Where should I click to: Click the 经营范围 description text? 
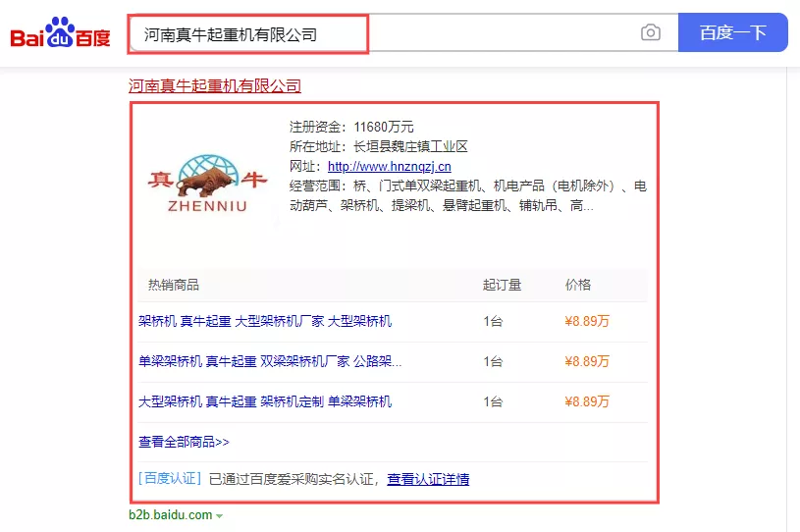pyautogui.click(x=468, y=196)
